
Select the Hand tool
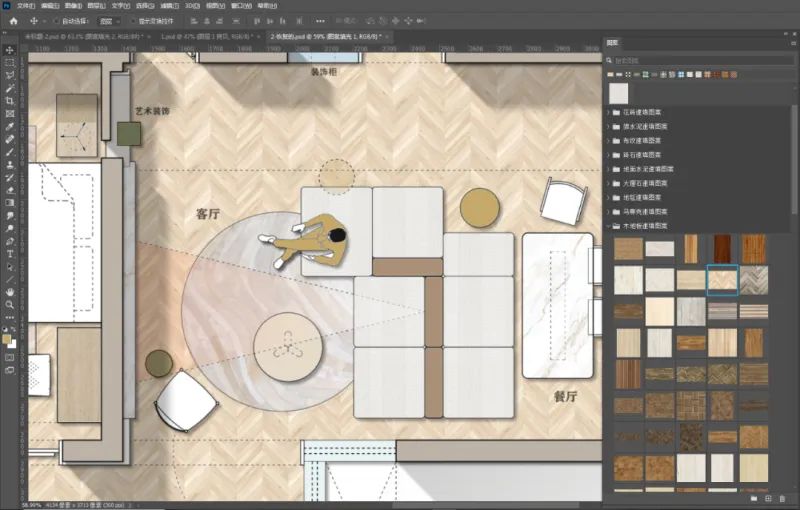tap(10, 291)
